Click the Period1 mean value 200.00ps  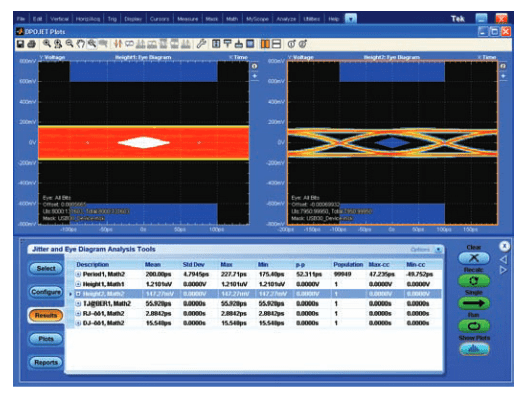pyautogui.click(x=158, y=274)
